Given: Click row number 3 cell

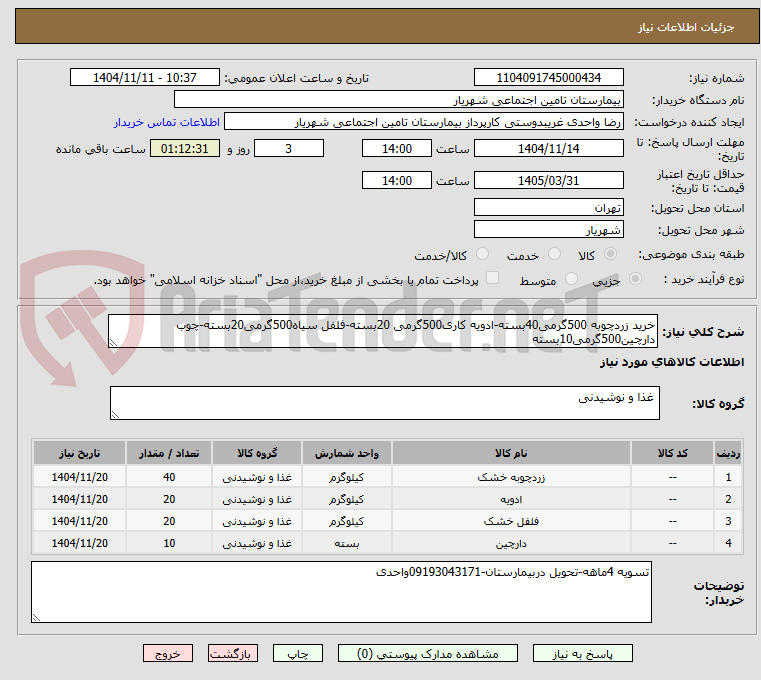Looking at the screenshot, I should [x=728, y=521].
